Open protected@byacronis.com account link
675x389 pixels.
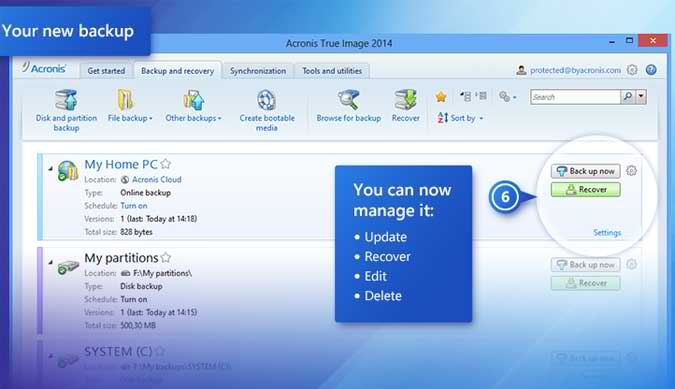click(x=575, y=70)
